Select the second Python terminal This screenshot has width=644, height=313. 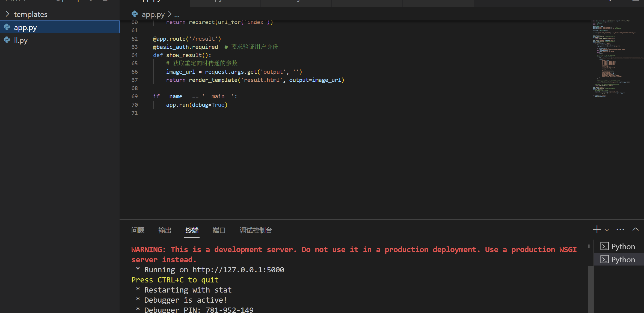point(619,259)
